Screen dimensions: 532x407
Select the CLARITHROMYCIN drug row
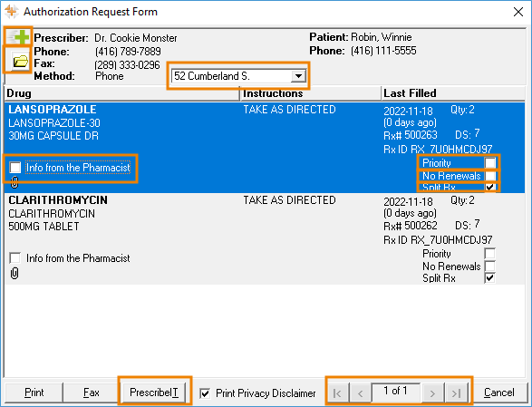(265, 238)
